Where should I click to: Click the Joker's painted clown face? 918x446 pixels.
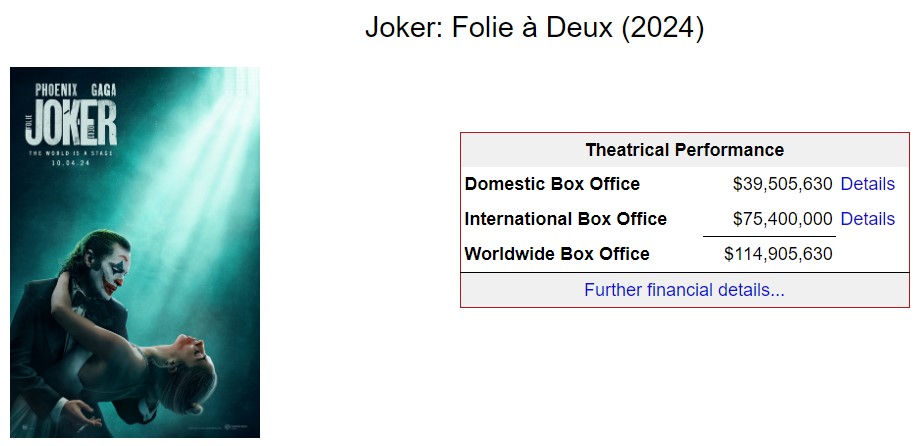(111, 272)
